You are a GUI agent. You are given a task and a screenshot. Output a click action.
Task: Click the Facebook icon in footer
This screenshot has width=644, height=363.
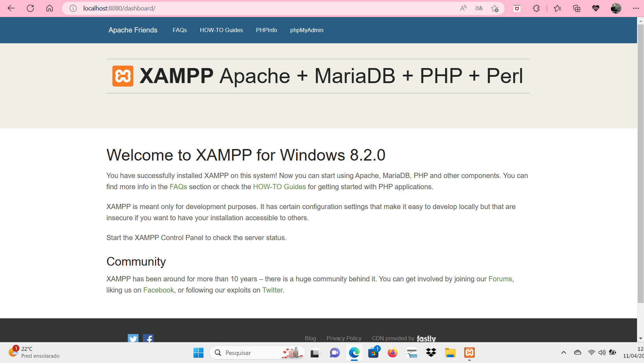(x=148, y=338)
